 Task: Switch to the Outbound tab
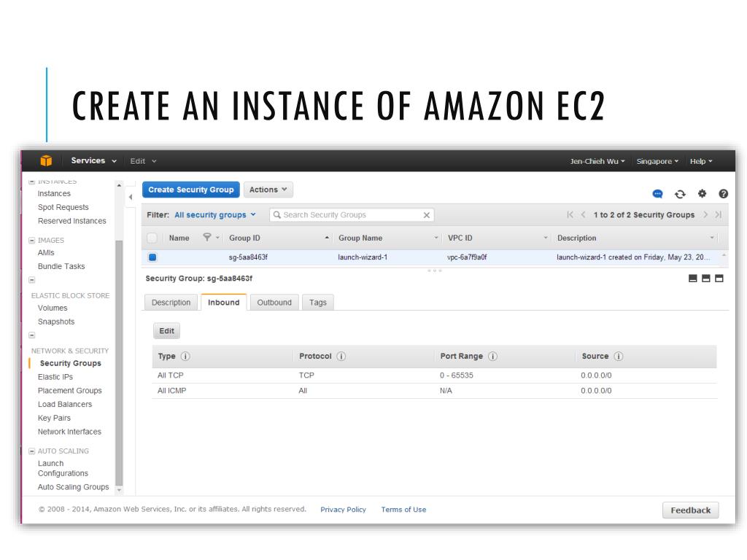tap(274, 303)
